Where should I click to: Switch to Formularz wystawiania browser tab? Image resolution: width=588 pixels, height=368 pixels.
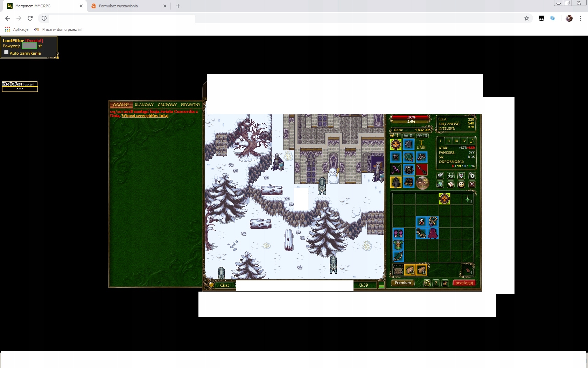pyautogui.click(x=128, y=6)
